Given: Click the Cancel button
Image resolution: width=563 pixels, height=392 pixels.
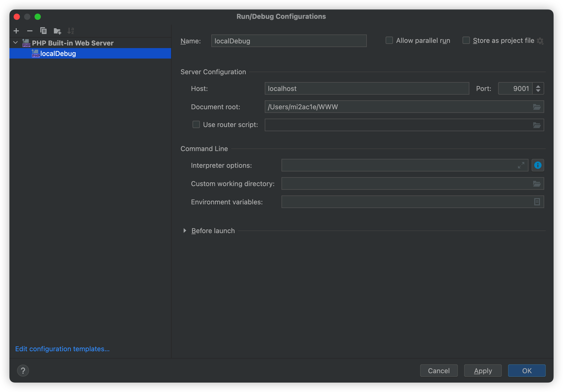Looking at the screenshot, I should (439, 371).
